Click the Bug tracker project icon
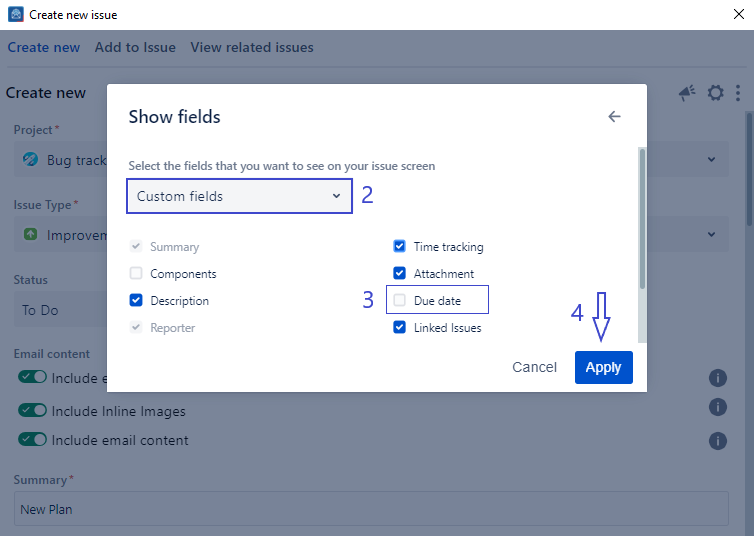The image size is (754, 536). coord(31,160)
